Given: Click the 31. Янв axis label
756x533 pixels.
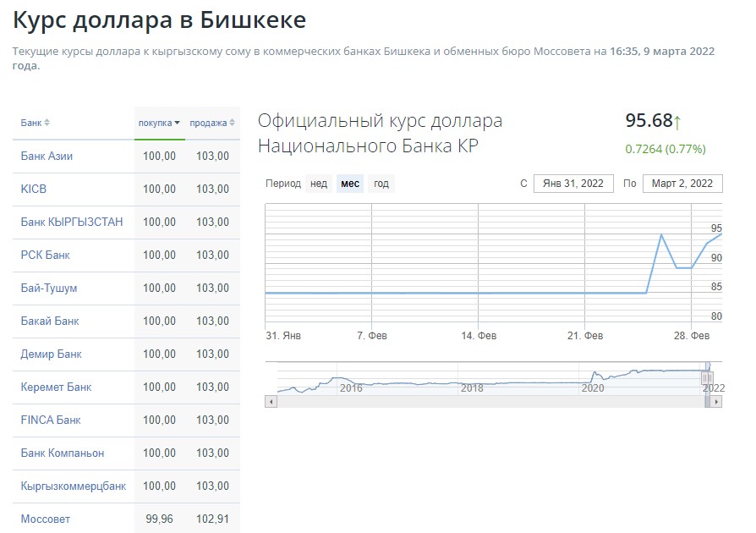Looking at the screenshot, I should pyautogui.click(x=283, y=336).
